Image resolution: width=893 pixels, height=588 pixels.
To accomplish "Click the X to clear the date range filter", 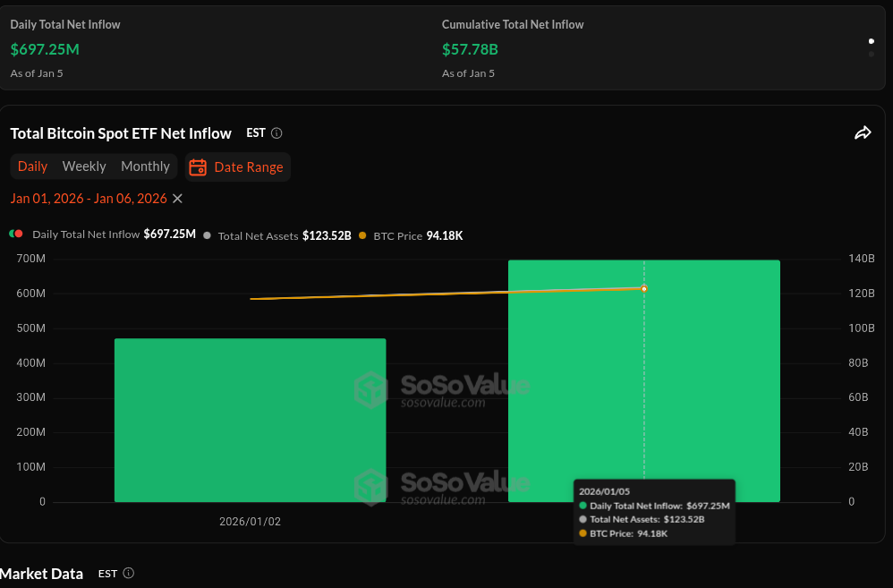I will coord(176,198).
